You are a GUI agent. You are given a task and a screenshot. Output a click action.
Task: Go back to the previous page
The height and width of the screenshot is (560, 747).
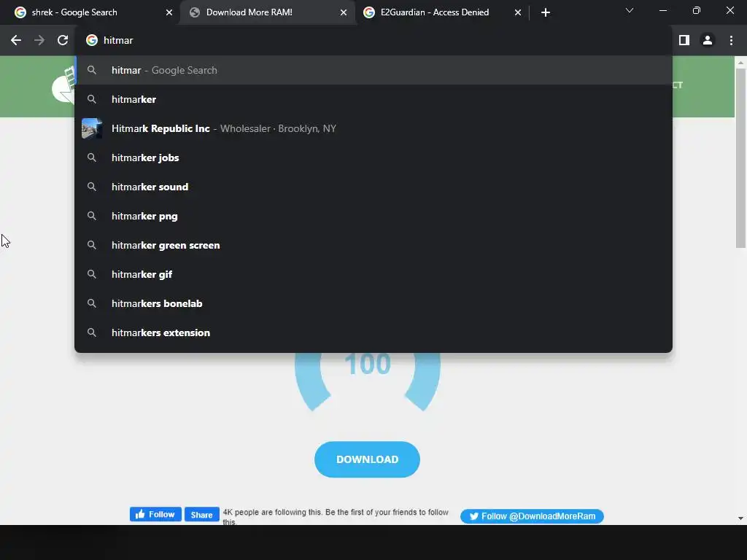tap(16, 41)
